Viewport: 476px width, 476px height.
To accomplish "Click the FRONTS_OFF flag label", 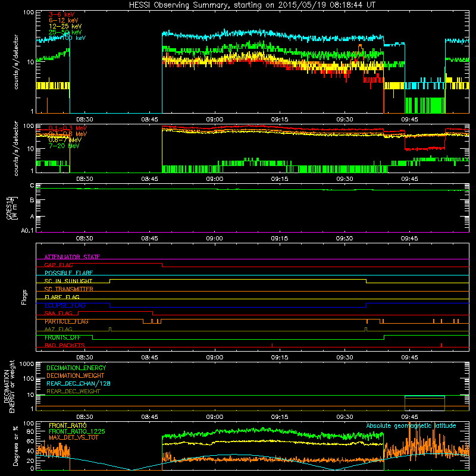I will point(62,337).
